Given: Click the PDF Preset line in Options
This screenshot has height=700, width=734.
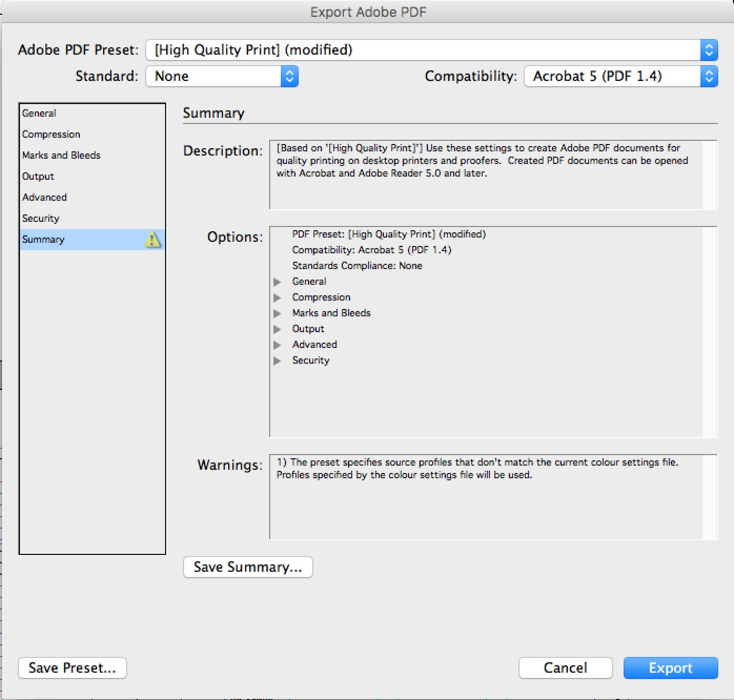Looking at the screenshot, I should 389,234.
